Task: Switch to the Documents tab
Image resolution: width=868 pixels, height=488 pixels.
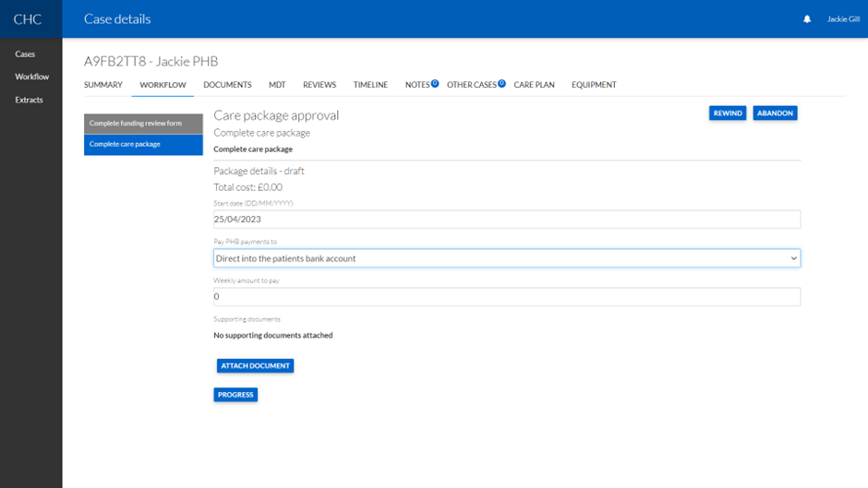Action: coord(227,85)
